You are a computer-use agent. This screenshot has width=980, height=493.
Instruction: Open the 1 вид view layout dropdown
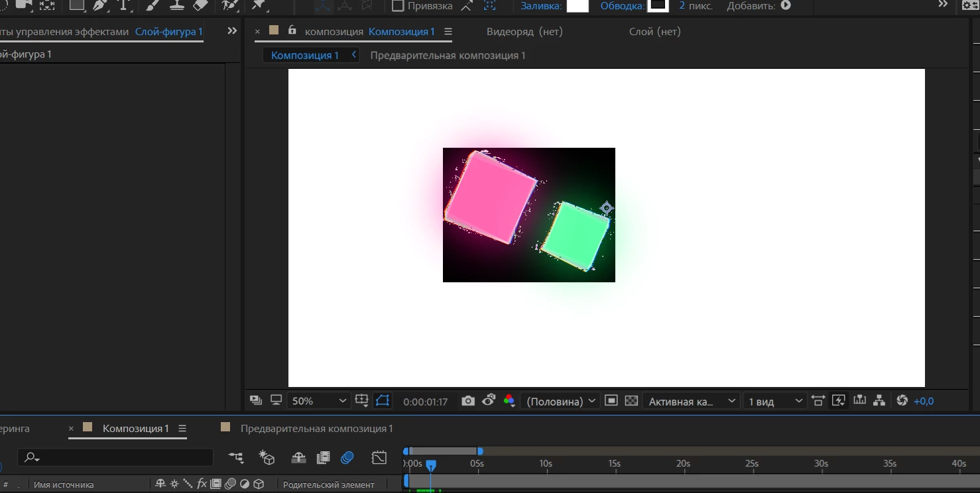tap(774, 401)
